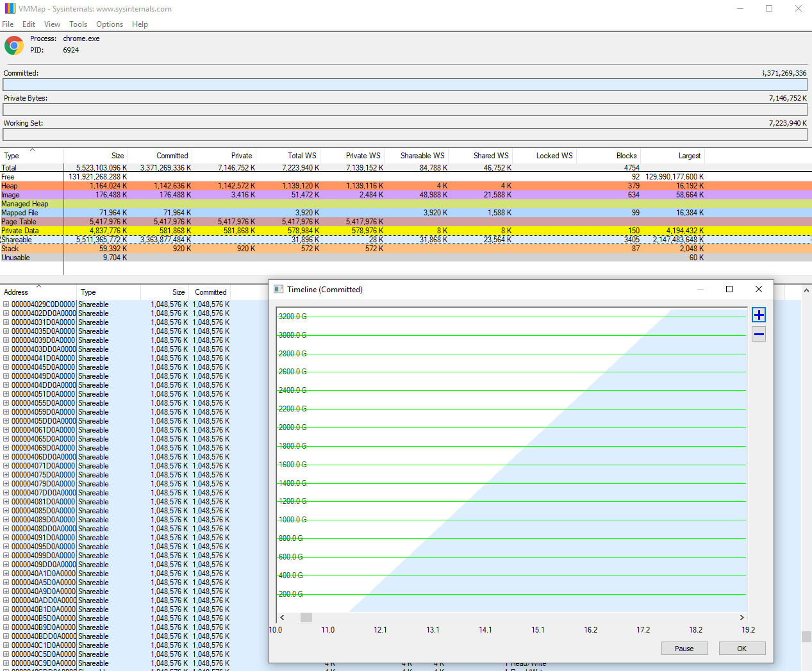The height and width of the screenshot is (671, 812).
Task: Expand the 0000040C9D0A0000 Shareable row
Action: [6, 663]
